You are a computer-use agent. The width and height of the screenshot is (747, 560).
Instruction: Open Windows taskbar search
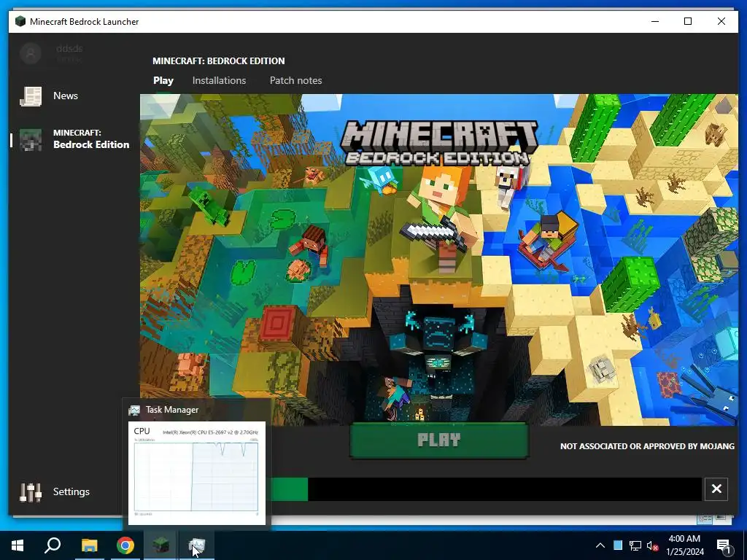tap(53, 545)
